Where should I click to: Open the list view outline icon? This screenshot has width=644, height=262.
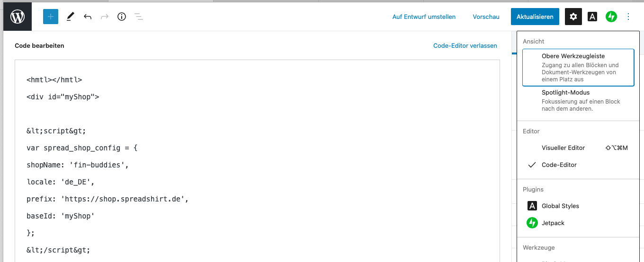[139, 17]
